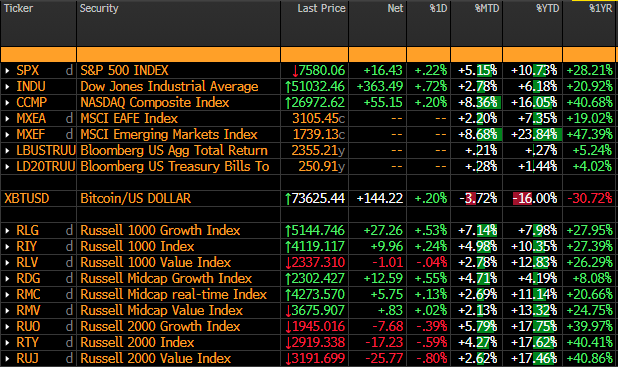This screenshot has width=618, height=367.
Task: Expand the RDG row arrow
Action: 7,279
